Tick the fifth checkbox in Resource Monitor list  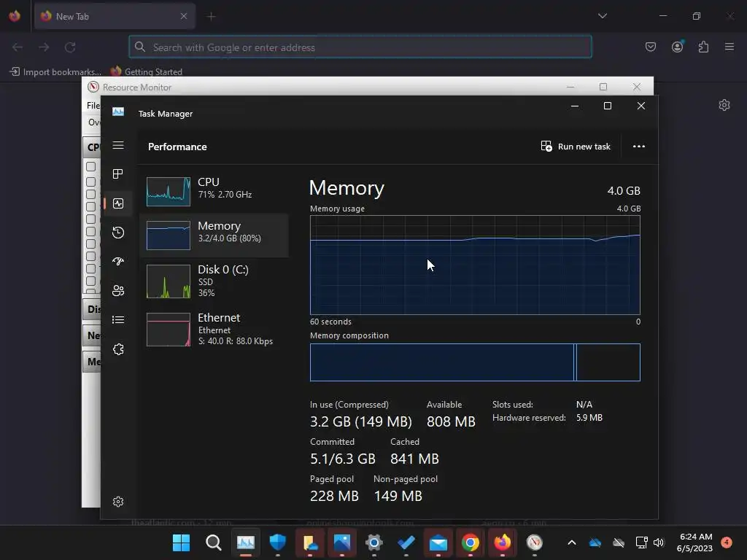pos(90,219)
